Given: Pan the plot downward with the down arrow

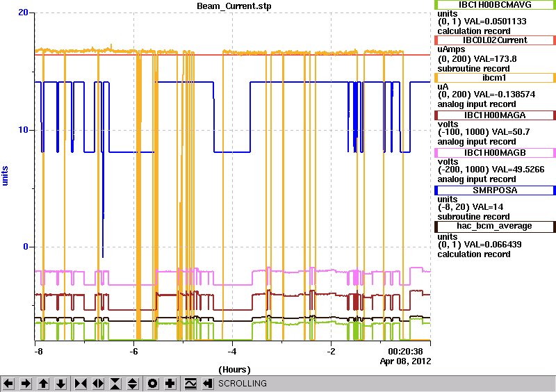Looking at the screenshot, I should [61, 384].
